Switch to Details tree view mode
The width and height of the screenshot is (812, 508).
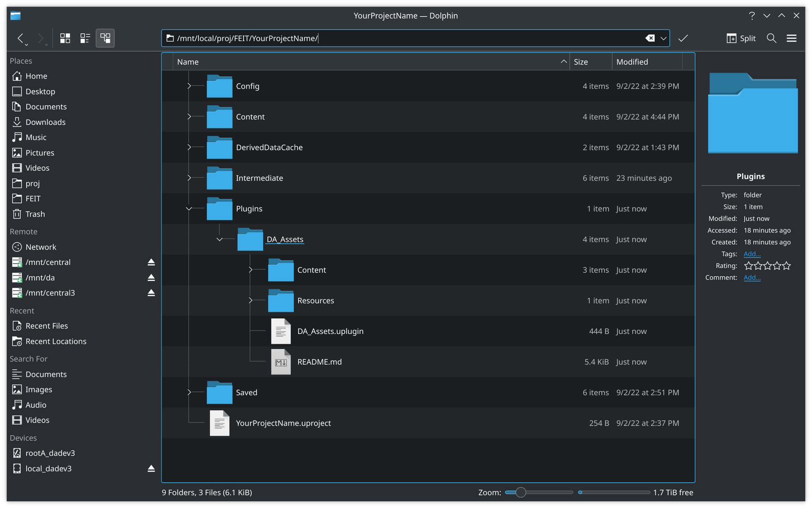click(x=105, y=38)
